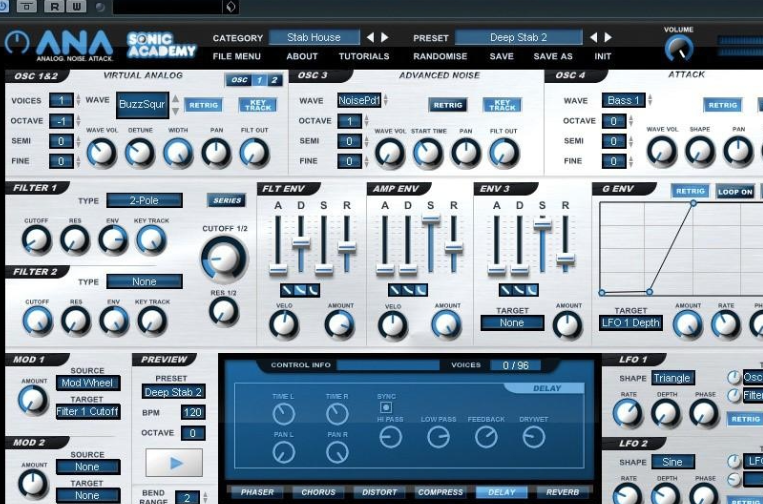Screen dimensions: 763x504
Task: Click Save As in the top bar
Action: coord(553,57)
